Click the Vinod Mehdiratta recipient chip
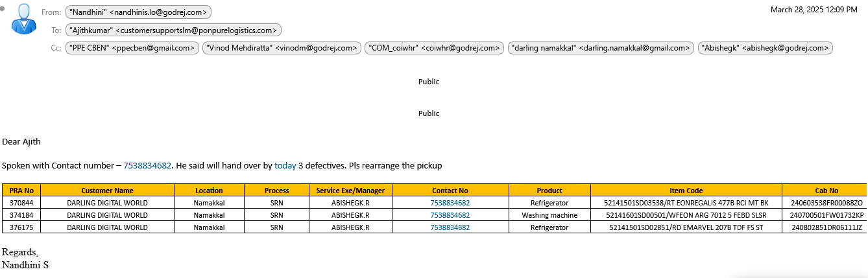 (282, 47)
